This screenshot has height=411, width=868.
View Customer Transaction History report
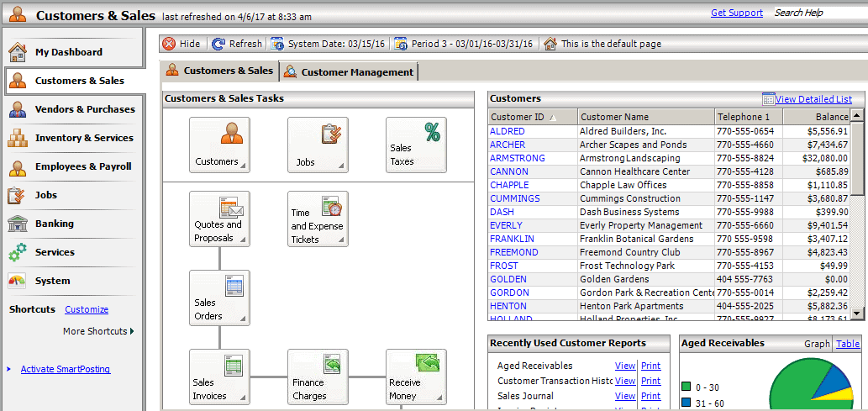pyautogui.click(x=625, y=381)
